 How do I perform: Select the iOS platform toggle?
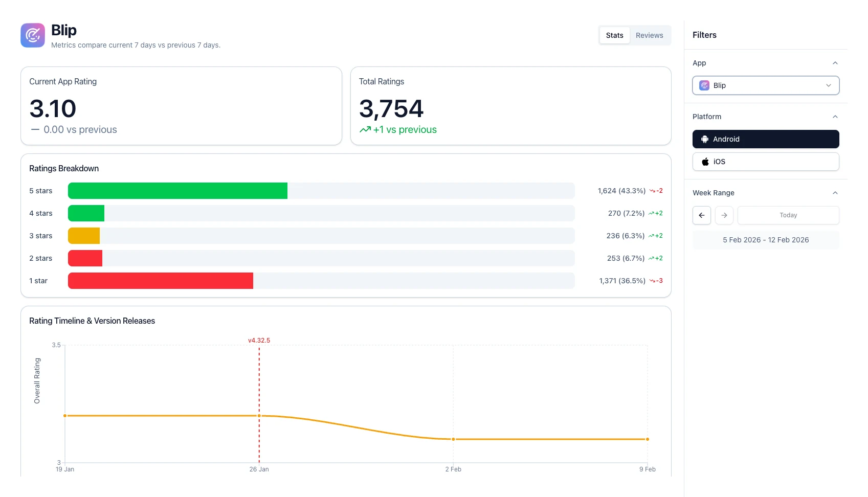click(766, 162)
